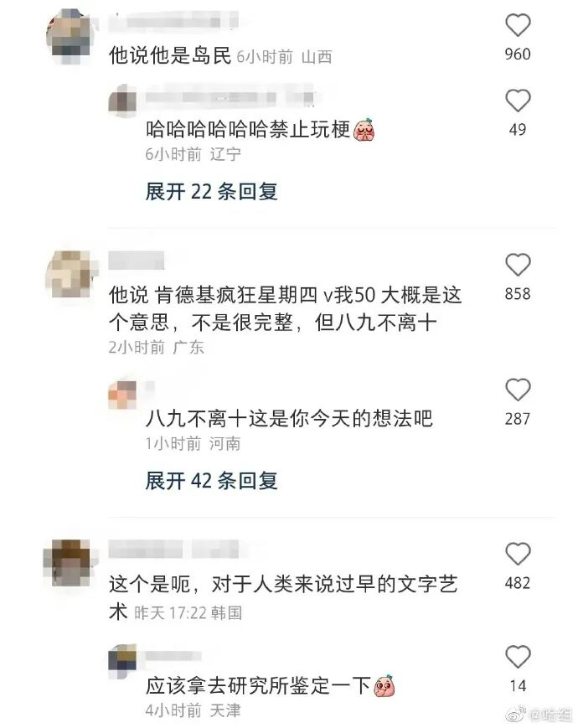Image resolution: width=578 pixels, height=728 pixels.
Task: Open blurred username of first commenter
Action: tap(173, 21)
